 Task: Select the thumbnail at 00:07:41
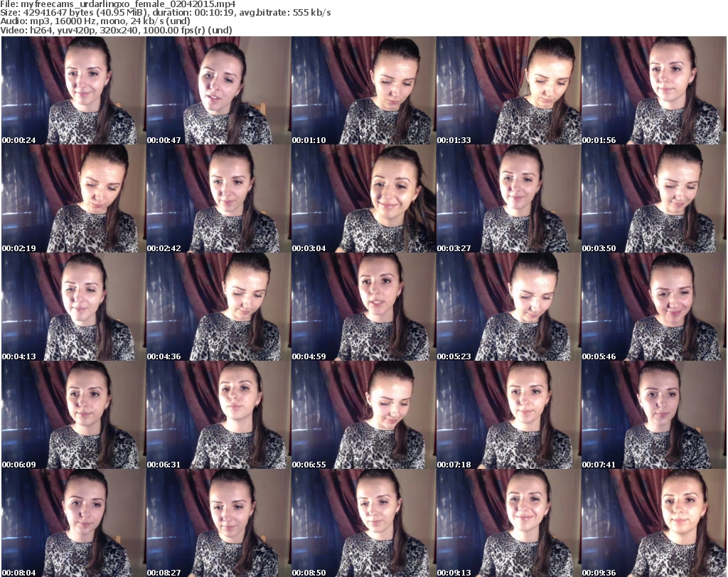tap(654, 415)
